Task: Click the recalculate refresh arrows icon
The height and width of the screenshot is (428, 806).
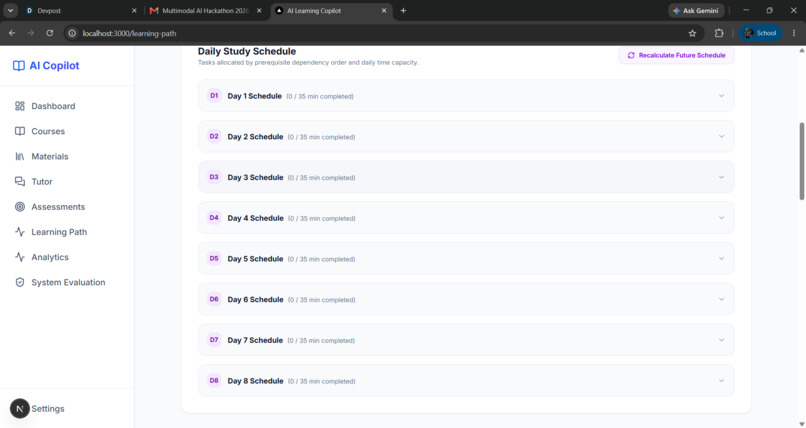Action: click(631, 55)
